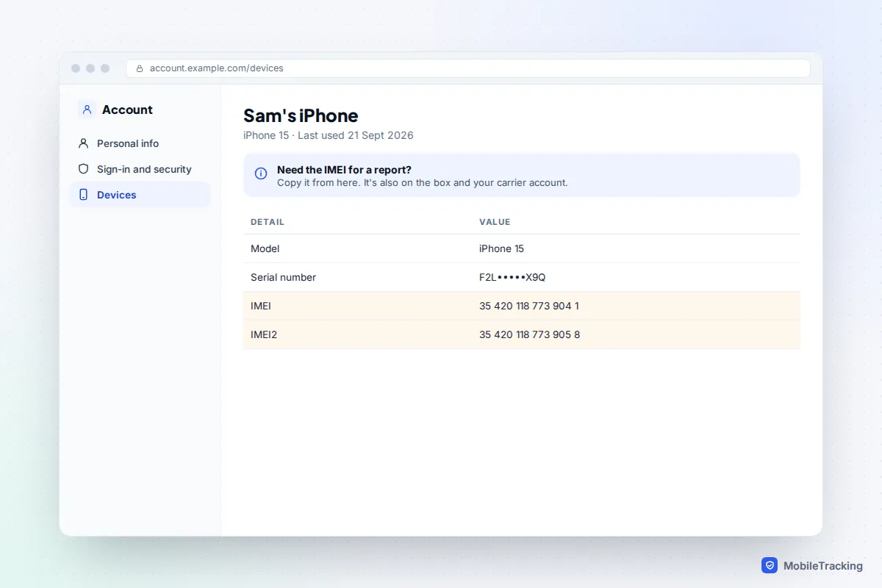Image resolution: width=882 pixels, height=588 pixels.
Task: Click "iPhone 15 · Last used 21 Sept 2026" subtitle
Action: tap(329, 135)
